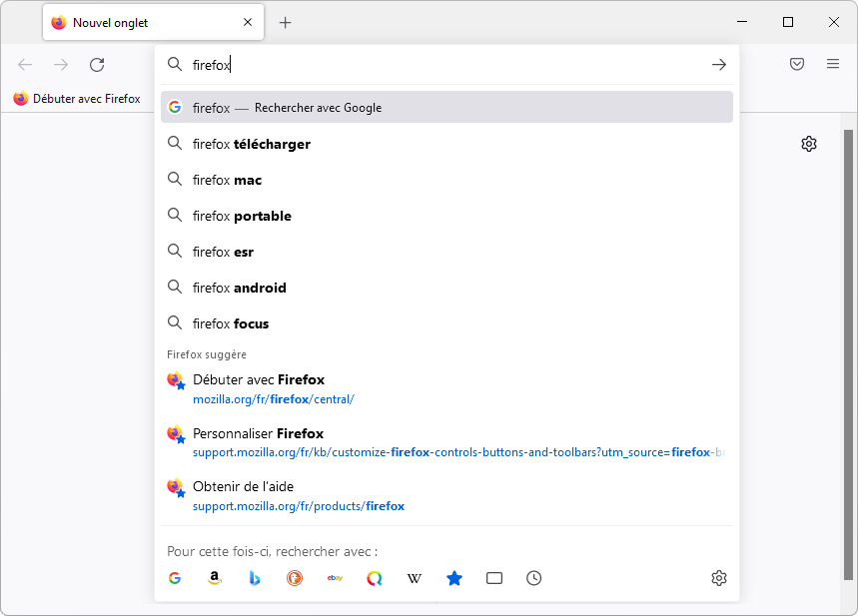The width and height of the screenshot is (858, 616).
Task: Open Débuter avec Firefox bookmark toolbar item
Action: [77, 99]
